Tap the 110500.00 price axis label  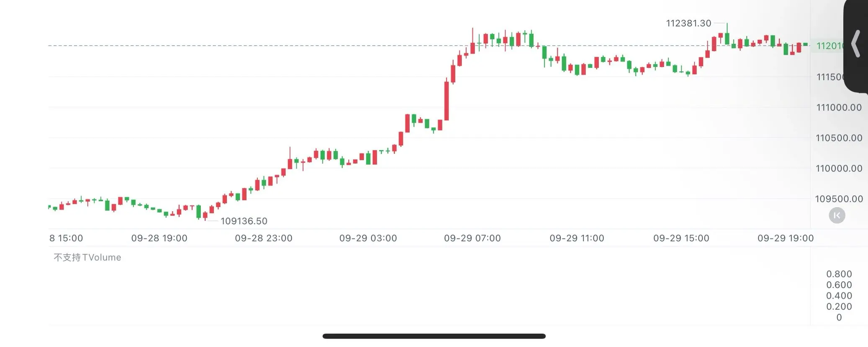[x=839, y=138]
